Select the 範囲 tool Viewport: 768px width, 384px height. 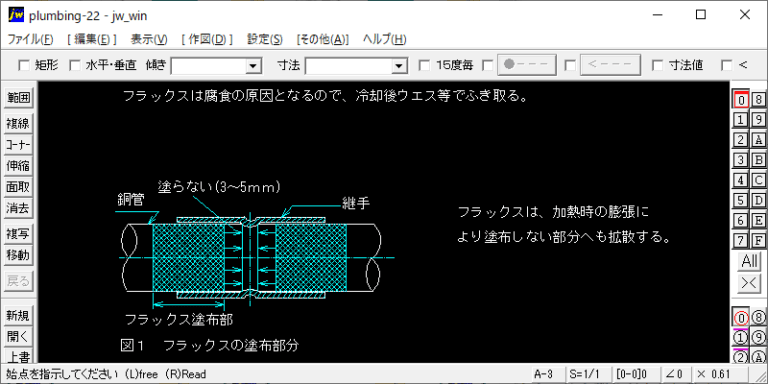click(x=18, y=98)
